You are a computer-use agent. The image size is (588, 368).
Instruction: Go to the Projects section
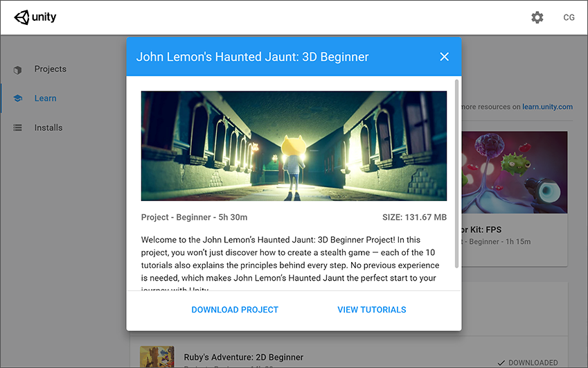point(51,69)
